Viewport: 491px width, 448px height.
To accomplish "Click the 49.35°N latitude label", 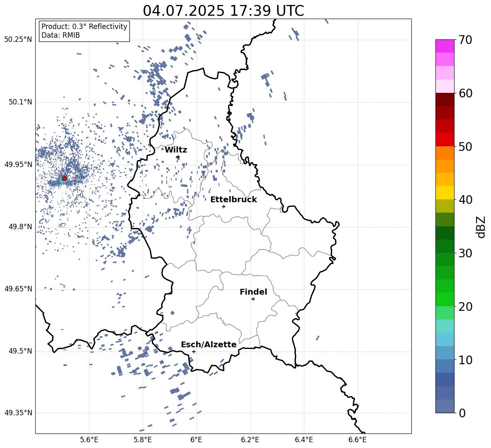I will click(x=18, y=413).
